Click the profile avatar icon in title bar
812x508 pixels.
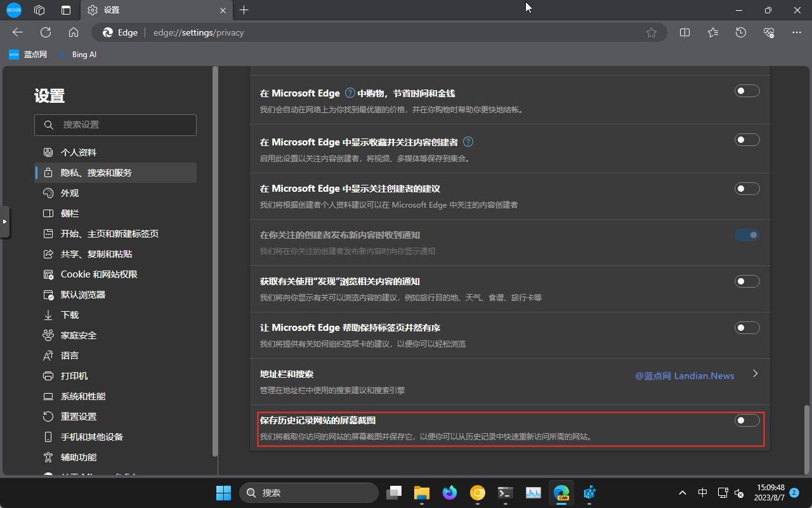tap(14, 10)
